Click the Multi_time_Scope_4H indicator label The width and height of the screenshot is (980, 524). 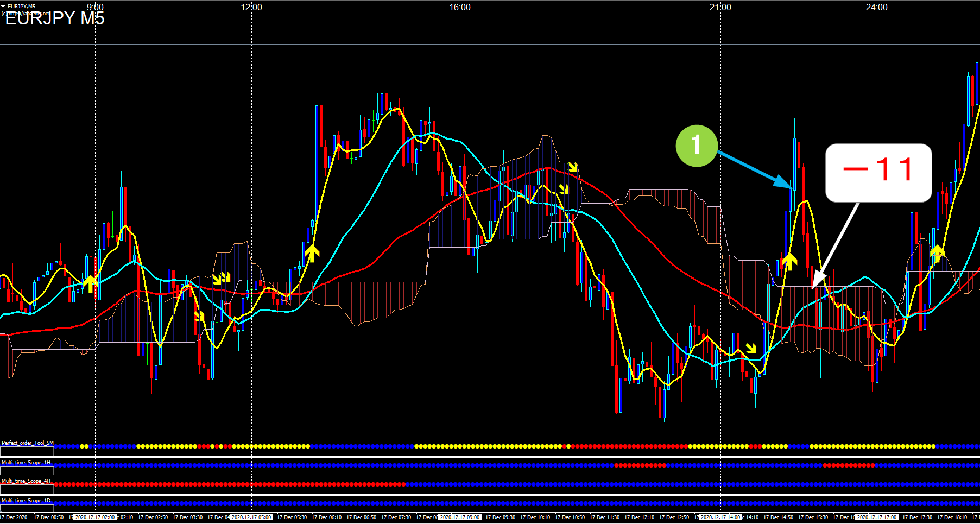pos(26,482)
